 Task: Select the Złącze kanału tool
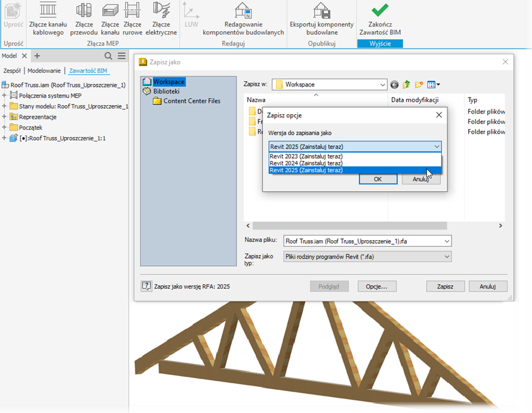(x=110, y=19)
